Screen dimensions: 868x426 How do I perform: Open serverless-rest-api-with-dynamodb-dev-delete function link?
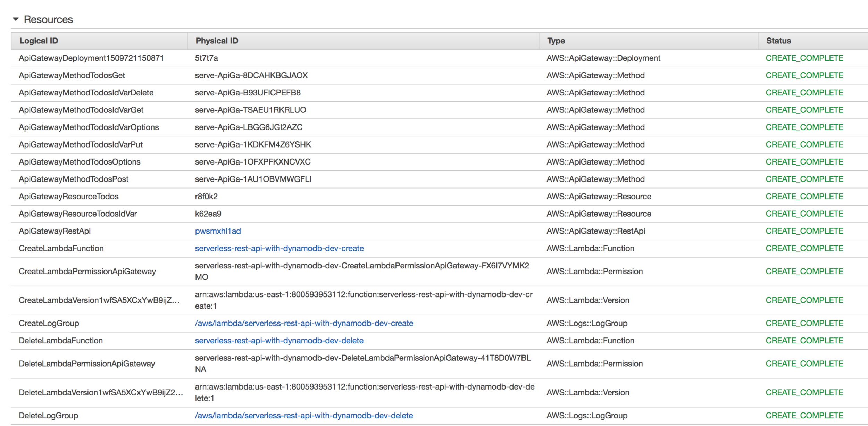[279, 341]
